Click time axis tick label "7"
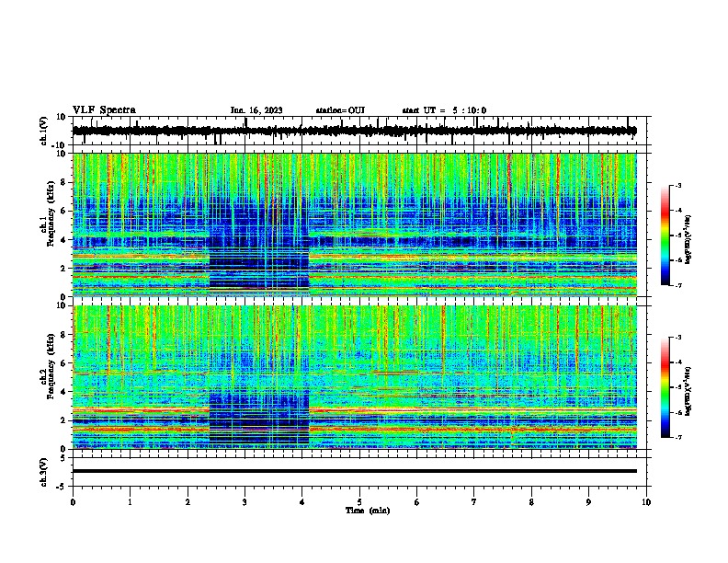 click(x=474, y=502)
